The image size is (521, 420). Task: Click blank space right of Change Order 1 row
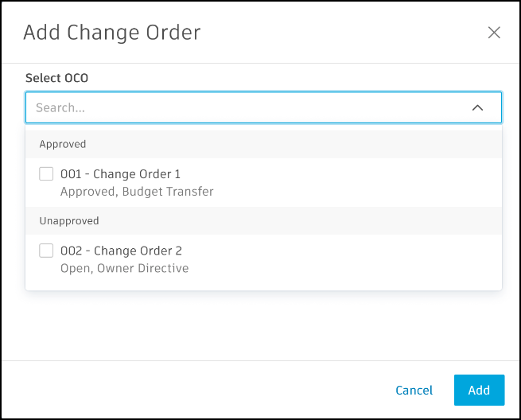358,182
